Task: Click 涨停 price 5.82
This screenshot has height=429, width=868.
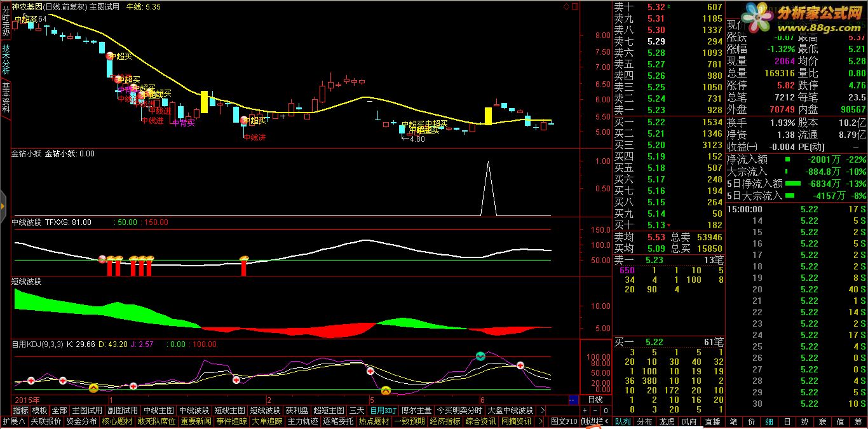Action: [x=785, y=85]
